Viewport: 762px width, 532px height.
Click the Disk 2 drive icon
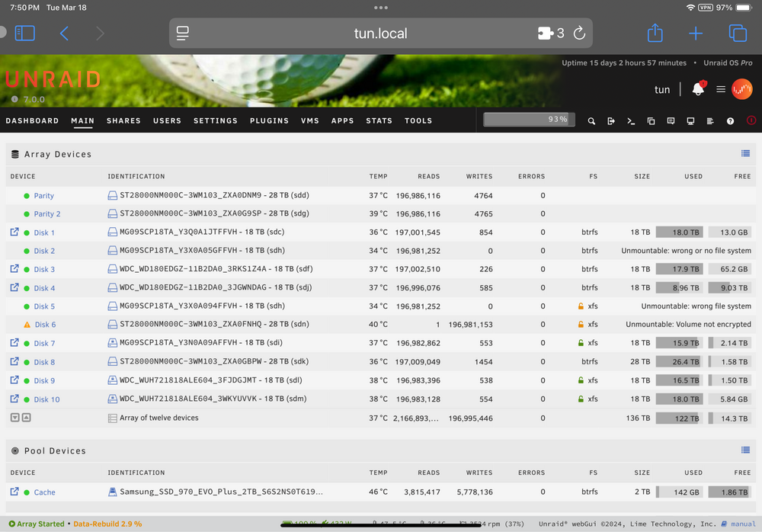pos(112,251)
